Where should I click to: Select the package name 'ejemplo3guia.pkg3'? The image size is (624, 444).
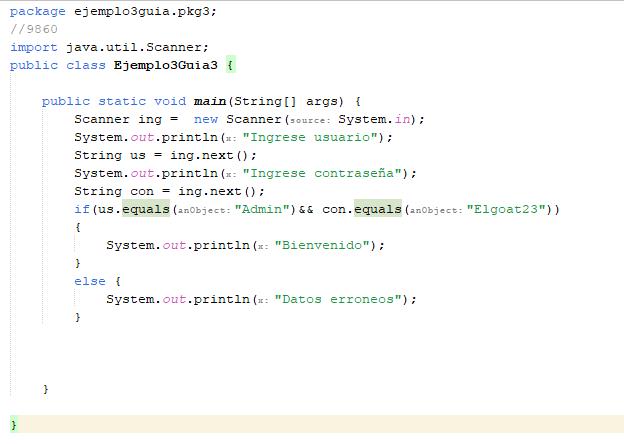142,12
